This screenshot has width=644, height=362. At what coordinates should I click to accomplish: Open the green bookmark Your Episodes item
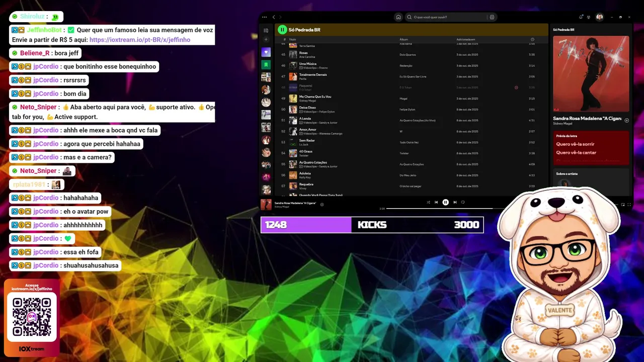[266, 65]
